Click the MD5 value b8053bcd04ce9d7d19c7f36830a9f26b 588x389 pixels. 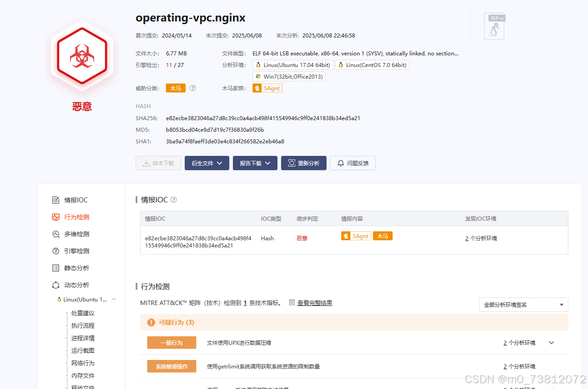(x=215, y=130)
